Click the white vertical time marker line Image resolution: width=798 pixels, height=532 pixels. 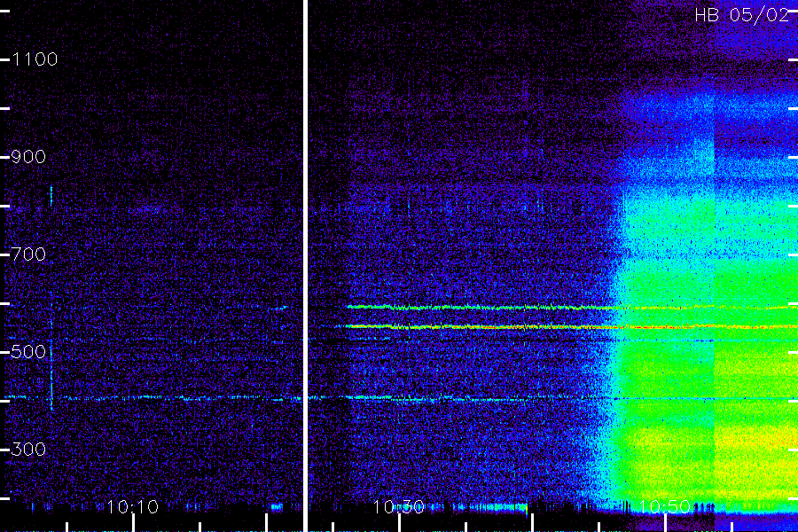point(305,266)
